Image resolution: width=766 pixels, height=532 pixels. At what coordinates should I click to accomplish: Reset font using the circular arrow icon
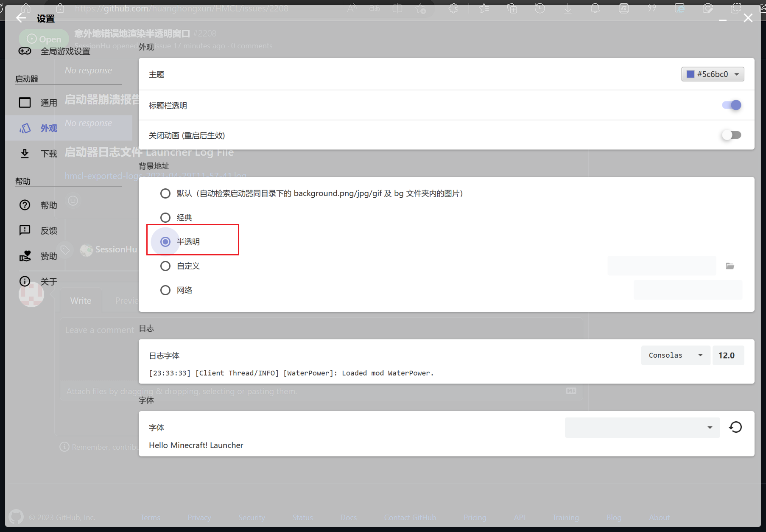(x=735, y=427)
